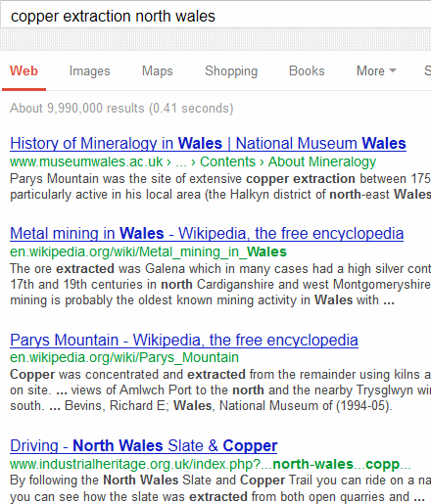The image size is (431, 504).
Task: Click en.wikipedia.org/wiki/Metal_mining_in_Wales URL
Action: pyautogui.click(x=148, y=252)
